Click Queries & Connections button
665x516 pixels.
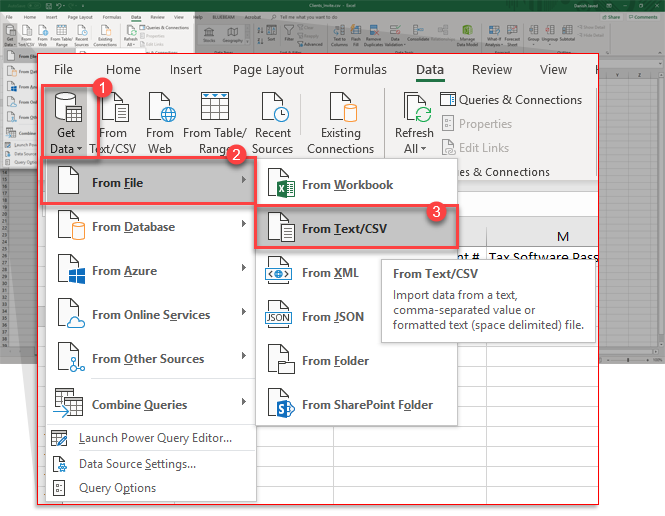(510, 100)
